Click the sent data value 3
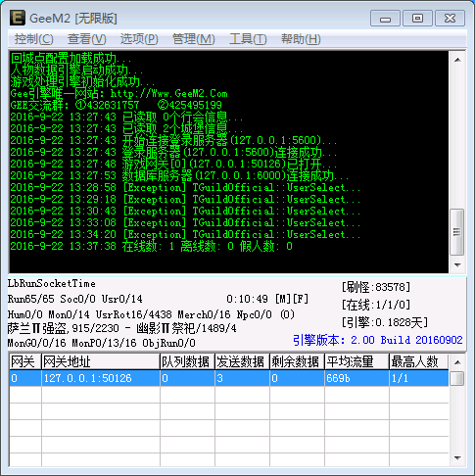This screenshot has height=476, width=475. point(242,378)
